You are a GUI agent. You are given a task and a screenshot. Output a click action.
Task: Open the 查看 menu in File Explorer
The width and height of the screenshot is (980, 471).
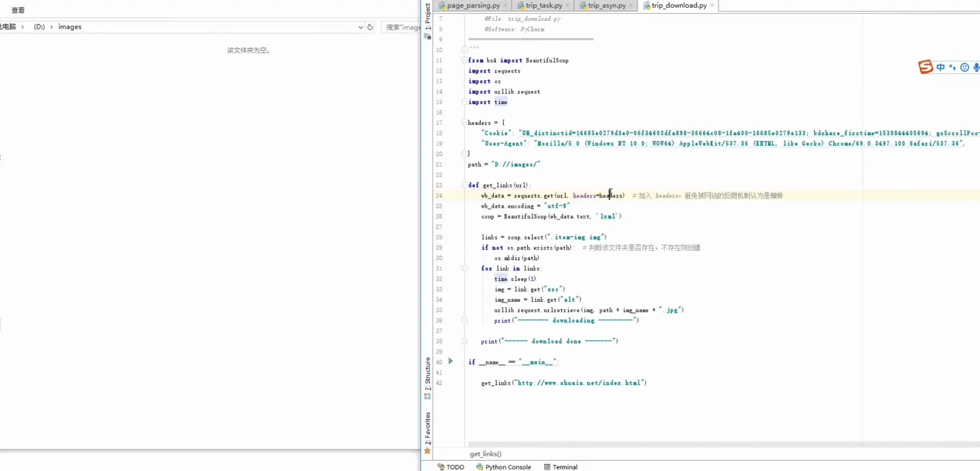[18, 10]
